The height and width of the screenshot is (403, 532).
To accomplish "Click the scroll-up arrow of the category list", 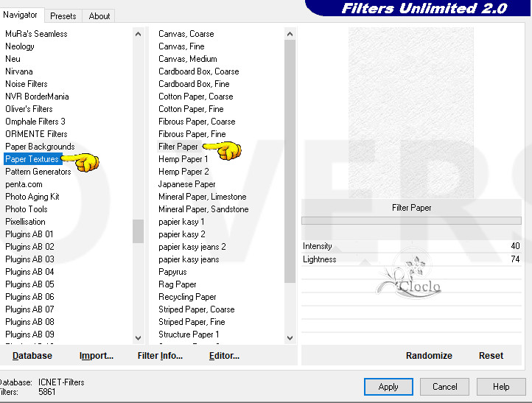I will 138,34.
